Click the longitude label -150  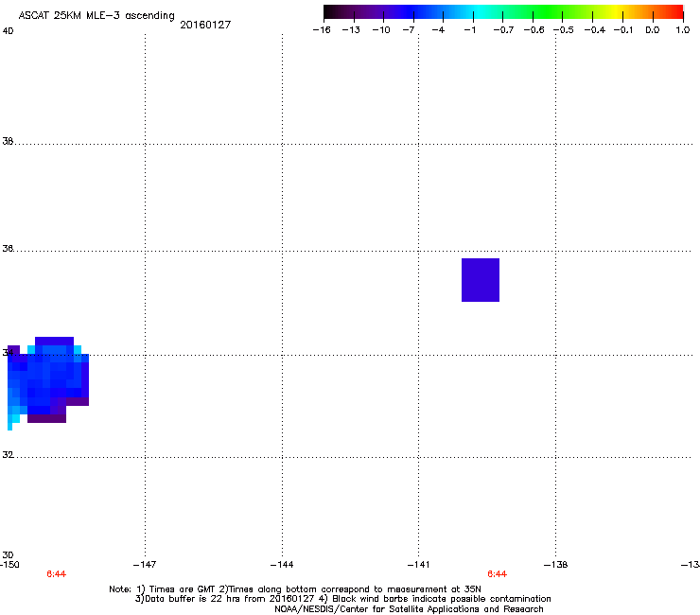pyautogui.click(x=9, y=565)
